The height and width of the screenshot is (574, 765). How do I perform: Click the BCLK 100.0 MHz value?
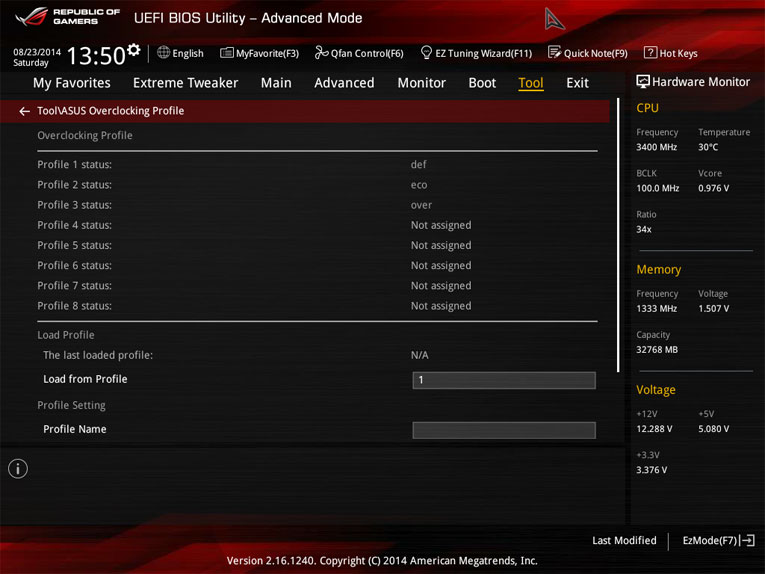[658, 188]
